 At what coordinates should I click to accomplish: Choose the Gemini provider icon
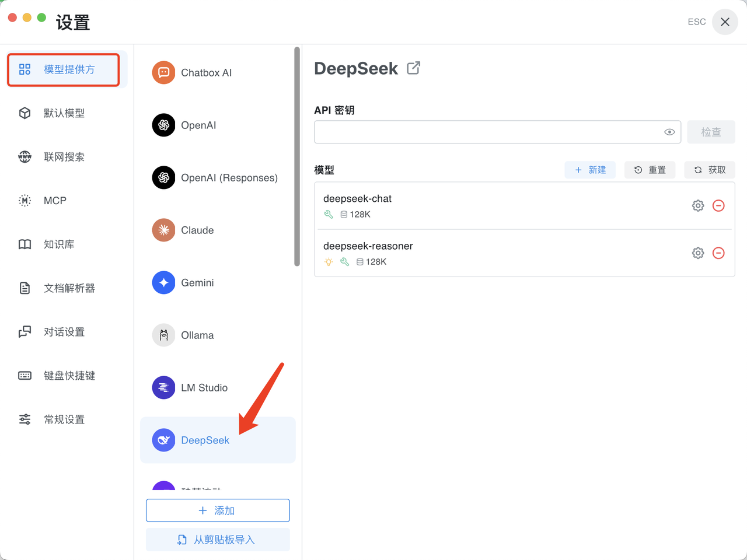pyautogui.click(x=163, y=283)
